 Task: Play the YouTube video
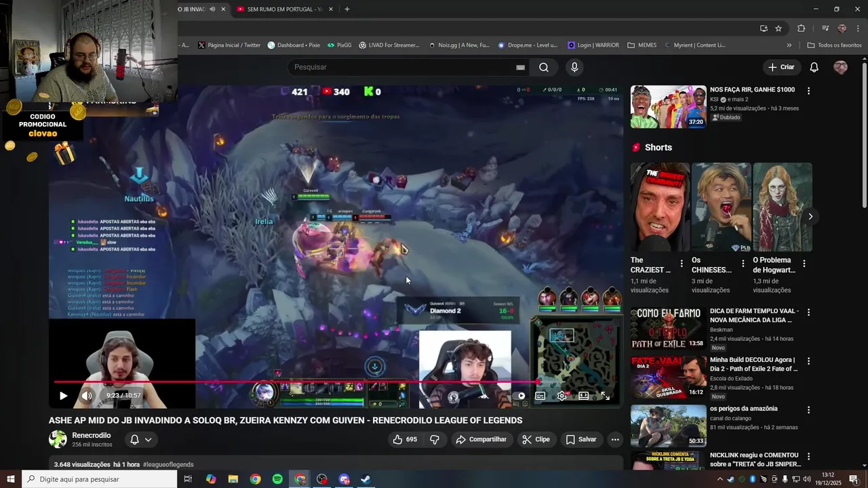pos(63,396)
